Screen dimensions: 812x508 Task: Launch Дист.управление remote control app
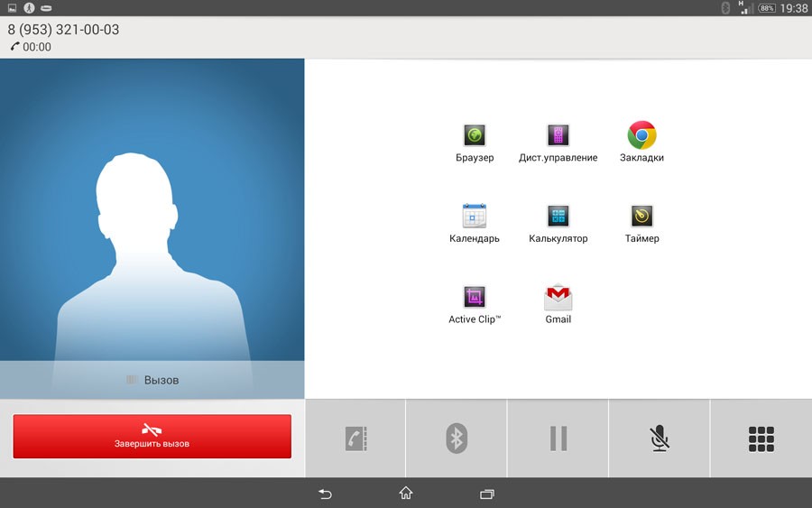[x=558, y=135]
